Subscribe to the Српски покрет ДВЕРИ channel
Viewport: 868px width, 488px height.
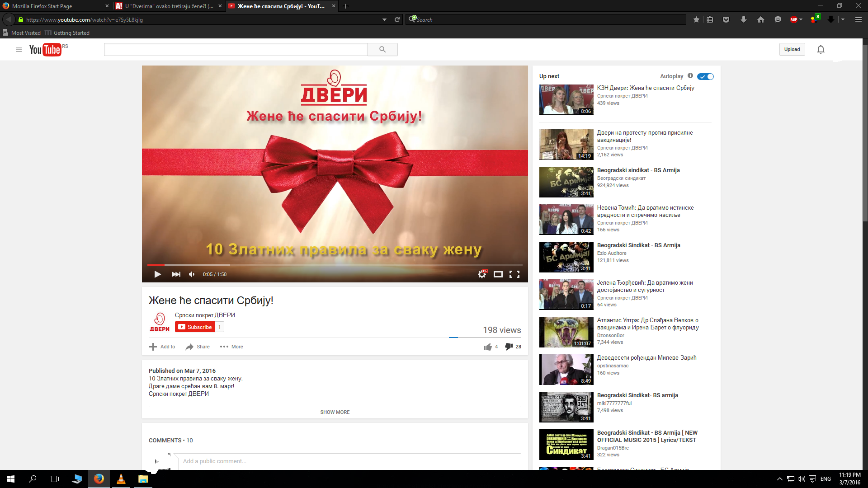(x=195, y=327)
